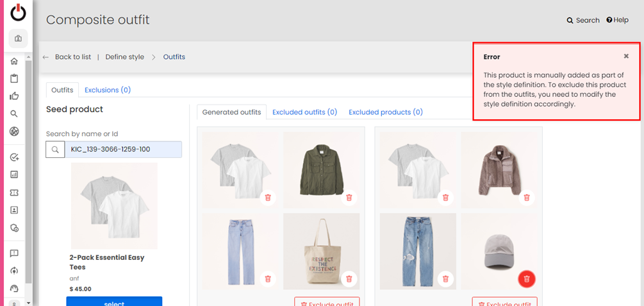Open Help in the header

pyautogui.click(x=617, y=20)
